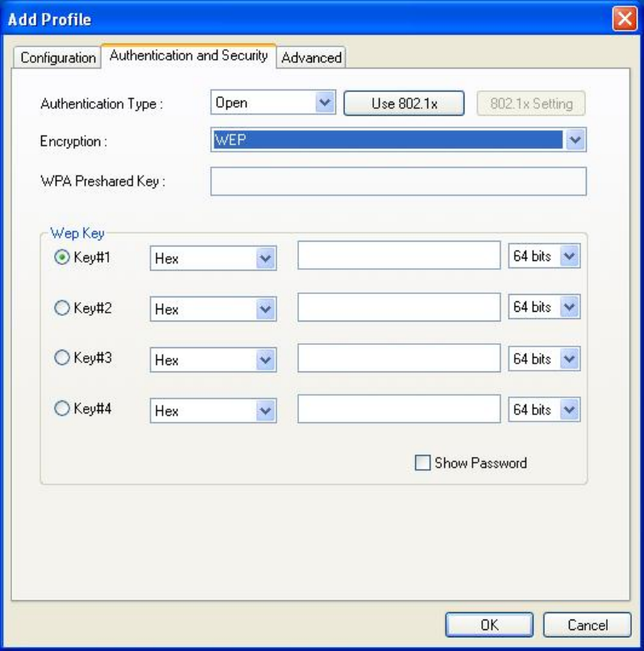Open Key#3 64 bits length dropdown
The width and height of the screenshot is (644, 651).
(544, 359)
